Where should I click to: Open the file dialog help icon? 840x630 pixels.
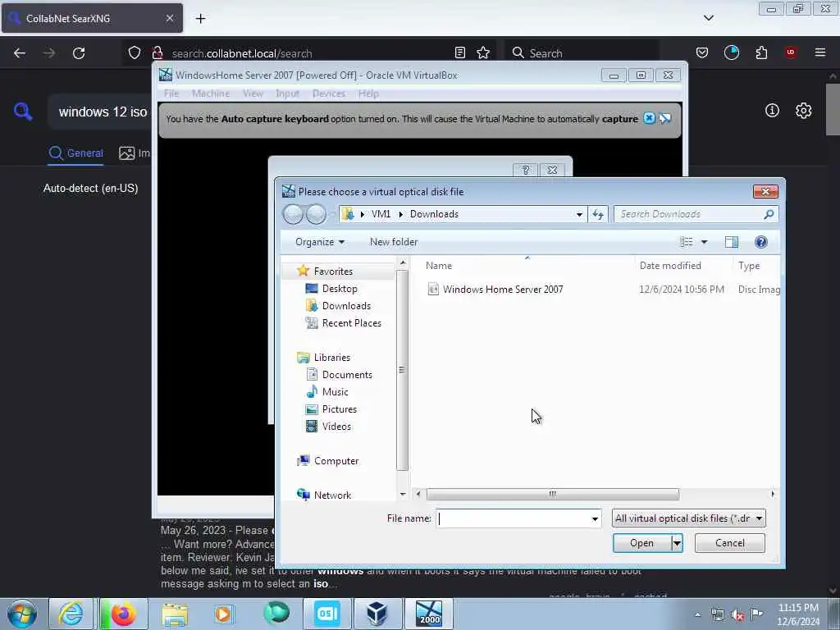tap(760, 242)
